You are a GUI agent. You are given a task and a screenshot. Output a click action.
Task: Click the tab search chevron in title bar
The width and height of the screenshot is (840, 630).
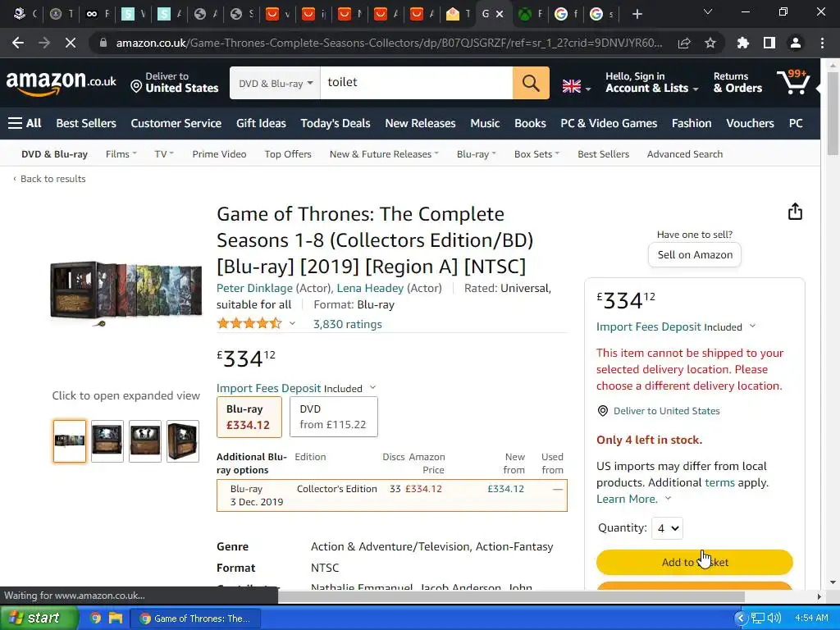pyautogui.click(x=708, y=11)
